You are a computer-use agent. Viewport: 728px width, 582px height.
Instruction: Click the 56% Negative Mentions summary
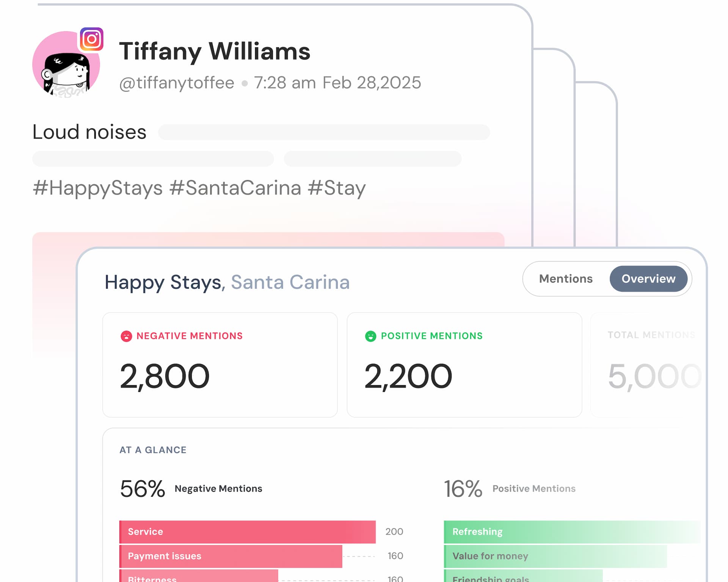coord(191,488)
